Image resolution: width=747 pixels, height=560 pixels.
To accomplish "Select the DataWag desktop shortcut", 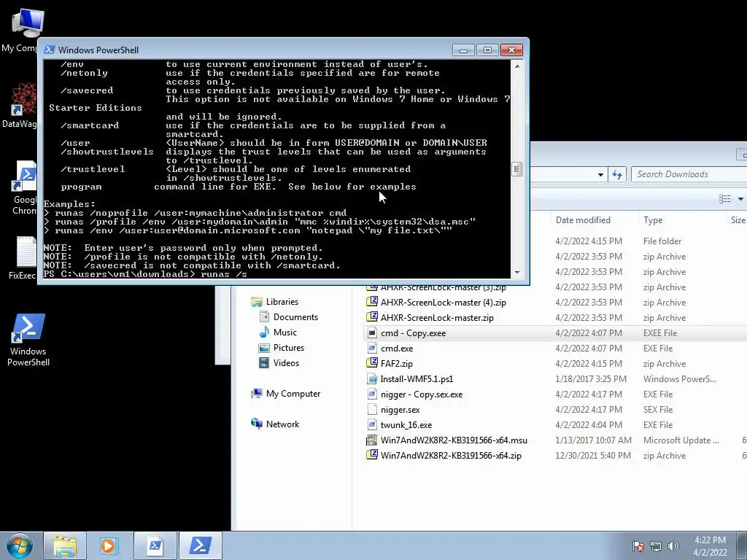I will point(20,105).
